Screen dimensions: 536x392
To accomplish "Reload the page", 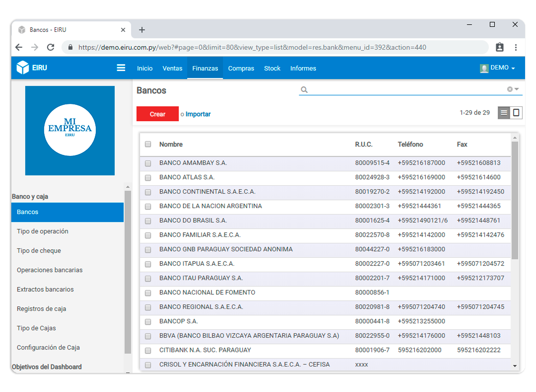I will point(51,47).
